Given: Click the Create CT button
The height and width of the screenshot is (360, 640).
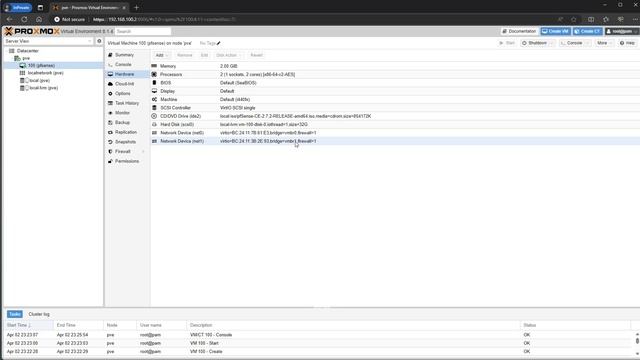Looking at the screenshot, I should click(x=587, y=31).
